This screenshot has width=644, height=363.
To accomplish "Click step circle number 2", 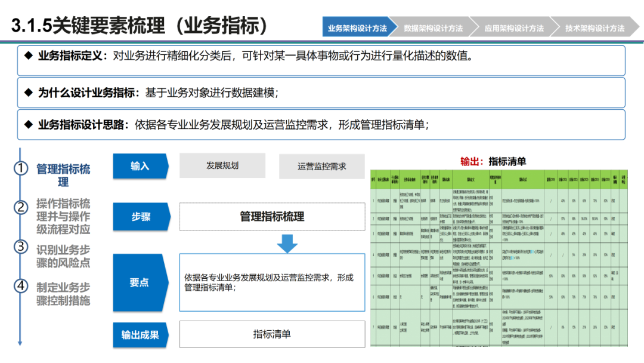I will click(x=20, y=207).
